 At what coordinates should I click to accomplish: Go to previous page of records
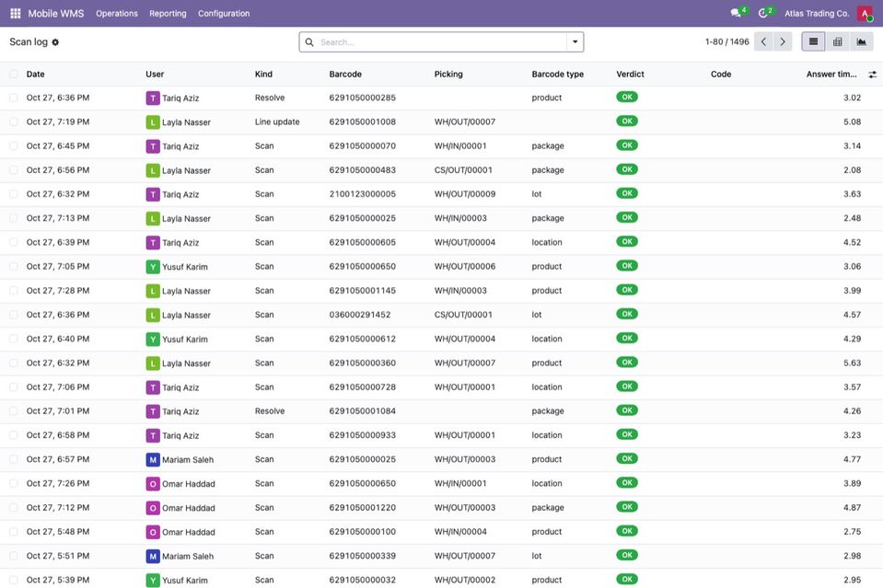[x=763, y=41]
